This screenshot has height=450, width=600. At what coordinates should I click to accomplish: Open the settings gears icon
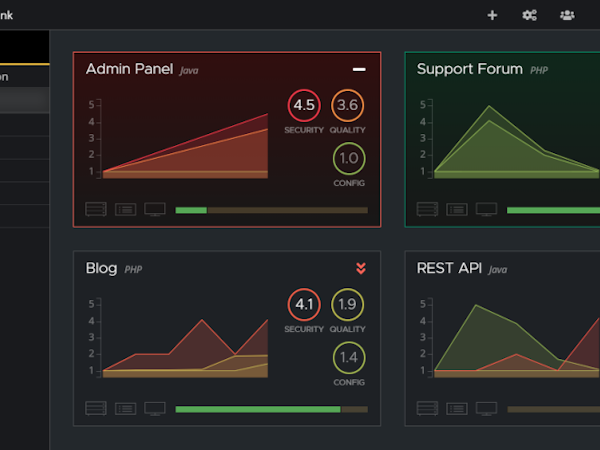coord(530,15)
